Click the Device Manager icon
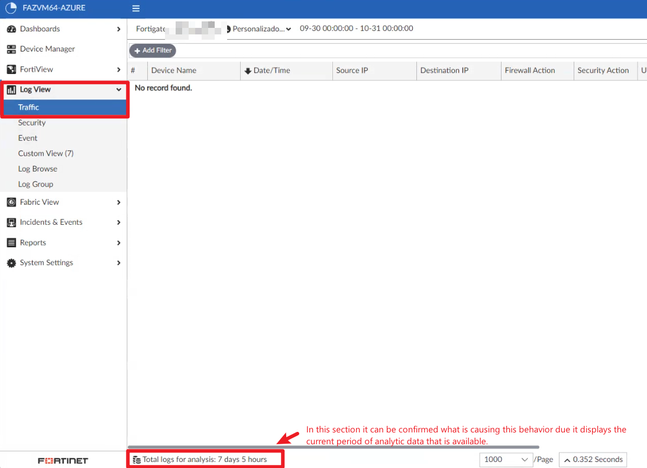Screen dimensions: 647x468 point(12,49)
